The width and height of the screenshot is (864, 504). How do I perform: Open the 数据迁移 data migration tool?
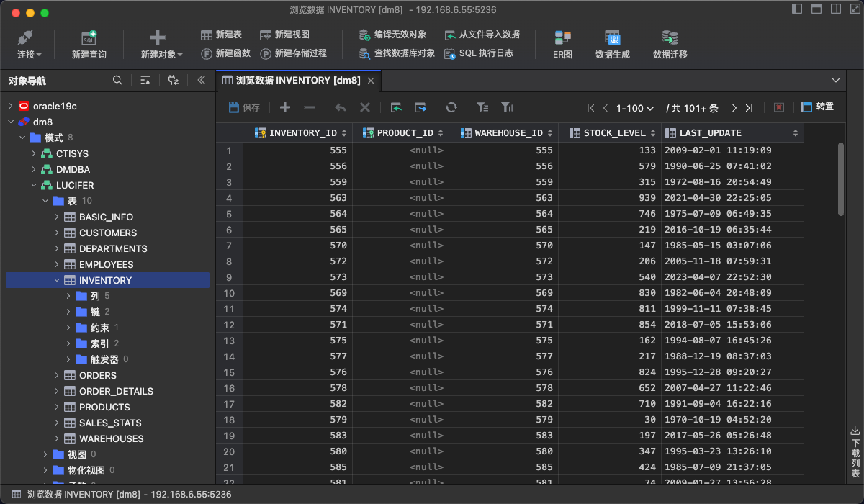point(670,44)
